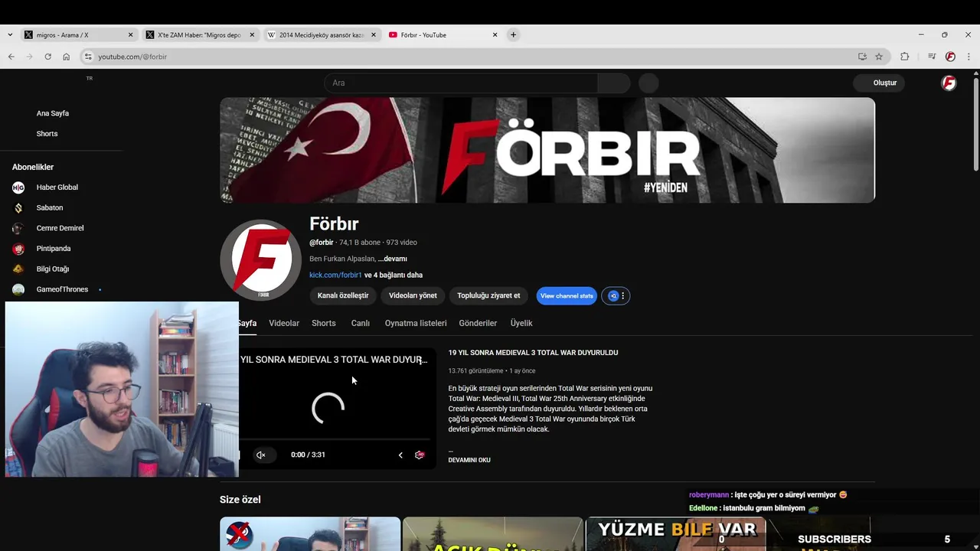The width and height of the screenshot is (980, 551).
Task: Click the extension icon beside View channel stats
Action: (613, 295)
